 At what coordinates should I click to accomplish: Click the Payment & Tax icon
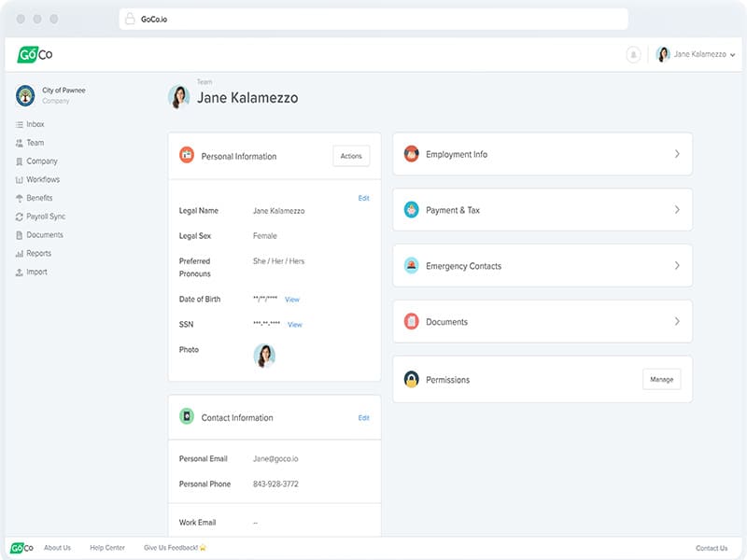tap(411, 210)
